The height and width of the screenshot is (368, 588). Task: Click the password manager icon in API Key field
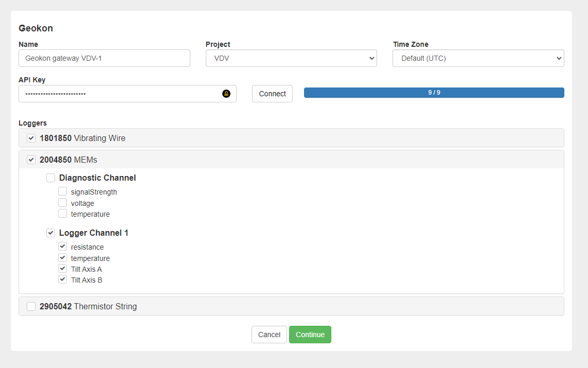coord(226,94)
